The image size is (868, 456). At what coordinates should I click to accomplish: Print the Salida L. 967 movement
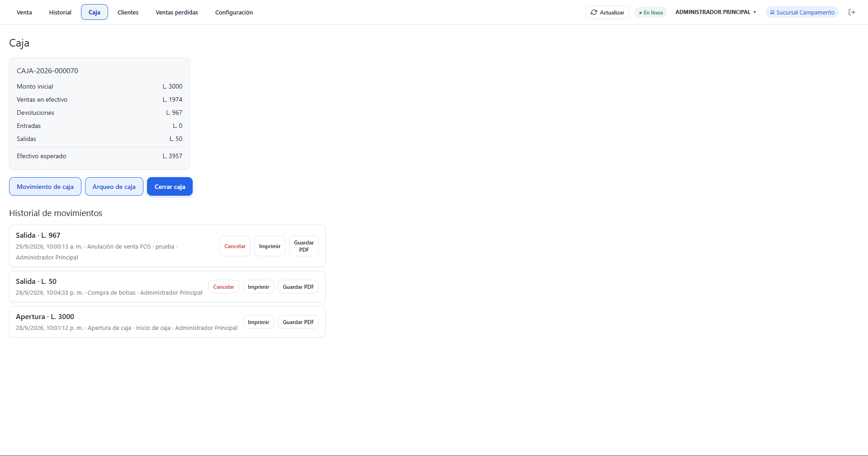(270, 246)
